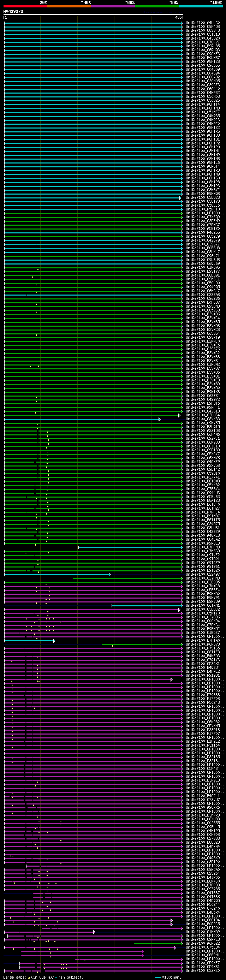This screenshot has width=226, height=980.
Task: Select the last hit UniRef100_C3ZXE0
Action: [x=203, y=971]
